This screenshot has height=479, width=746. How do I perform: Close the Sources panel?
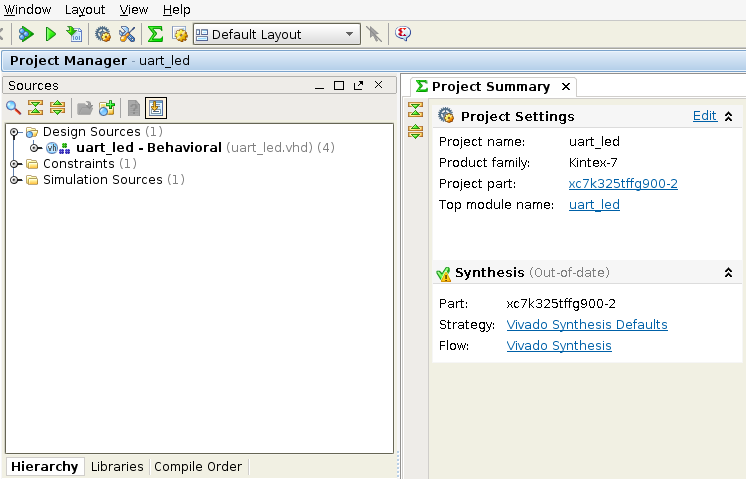[x=378, y=85]
